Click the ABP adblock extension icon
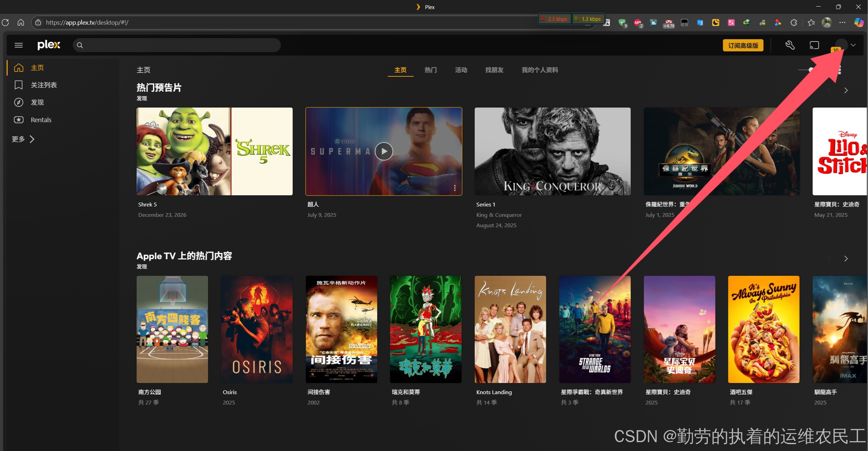This screenshot has height=451, width=868. (x=638, y=23)
